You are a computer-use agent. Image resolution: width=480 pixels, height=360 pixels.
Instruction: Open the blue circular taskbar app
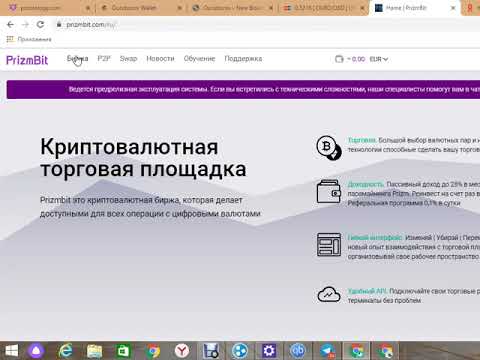pyautogui.click(x=240, y=351)
